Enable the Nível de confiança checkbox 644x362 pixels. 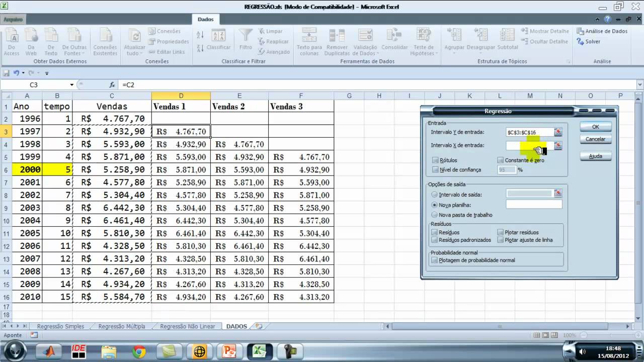435,169
